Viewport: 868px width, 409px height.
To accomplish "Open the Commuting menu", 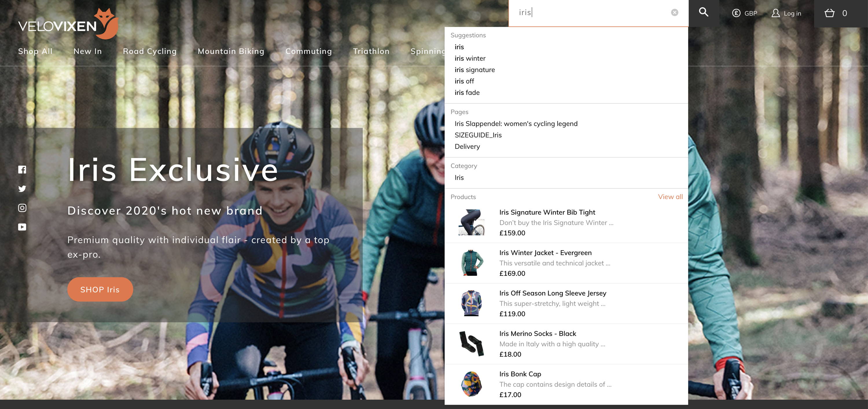I will [x=309, y=51].
